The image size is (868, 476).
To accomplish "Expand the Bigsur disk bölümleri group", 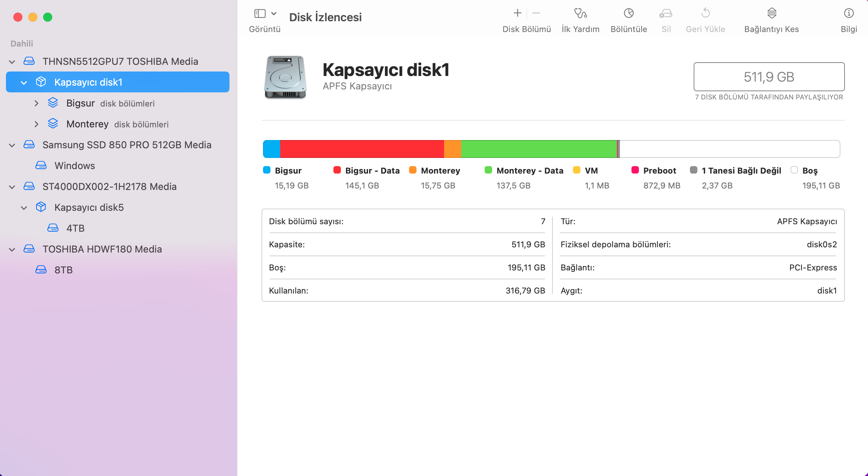I will point(37,103).
